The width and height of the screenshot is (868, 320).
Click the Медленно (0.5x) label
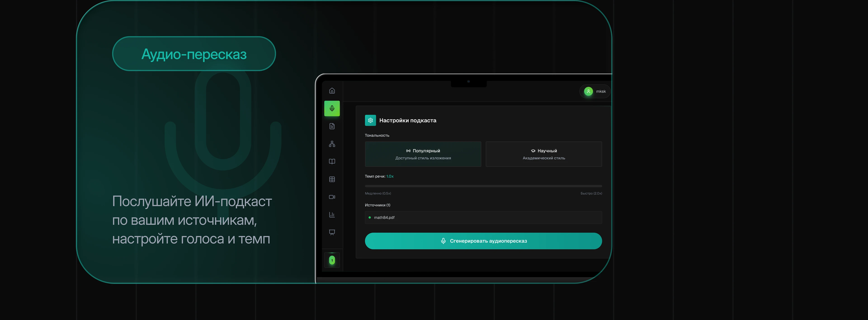point(378,193)
